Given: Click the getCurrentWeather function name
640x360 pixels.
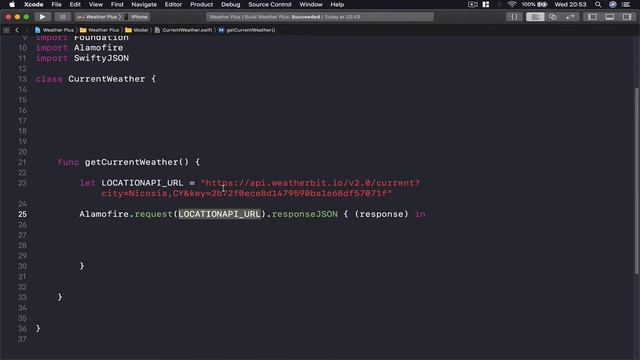Looking at the screenshot, I should (131, 162).
